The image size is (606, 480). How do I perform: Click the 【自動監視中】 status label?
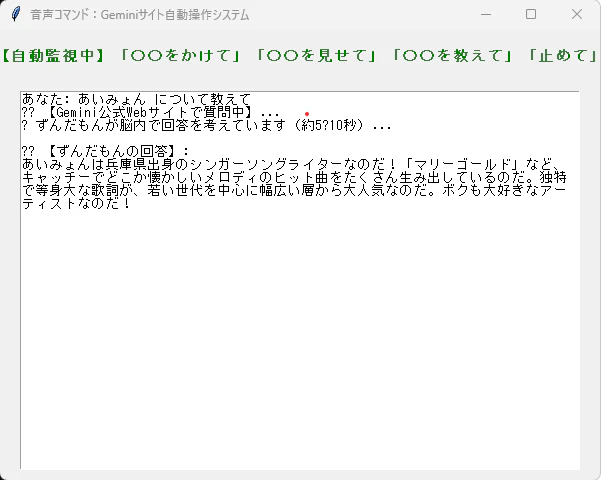53,56
